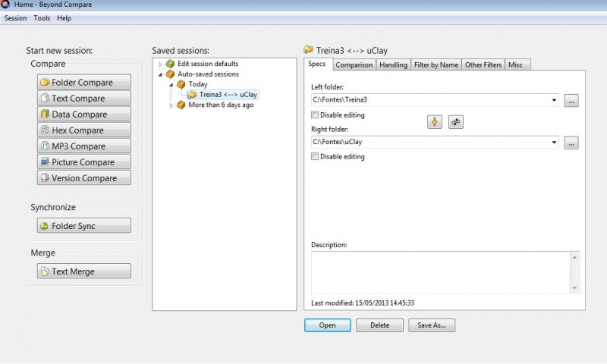Open the Tools menu

click(x=42, y=18)
